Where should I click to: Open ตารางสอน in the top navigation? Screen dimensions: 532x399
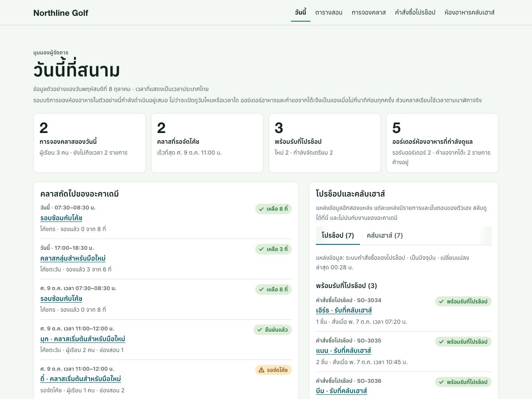coord(329,12)
